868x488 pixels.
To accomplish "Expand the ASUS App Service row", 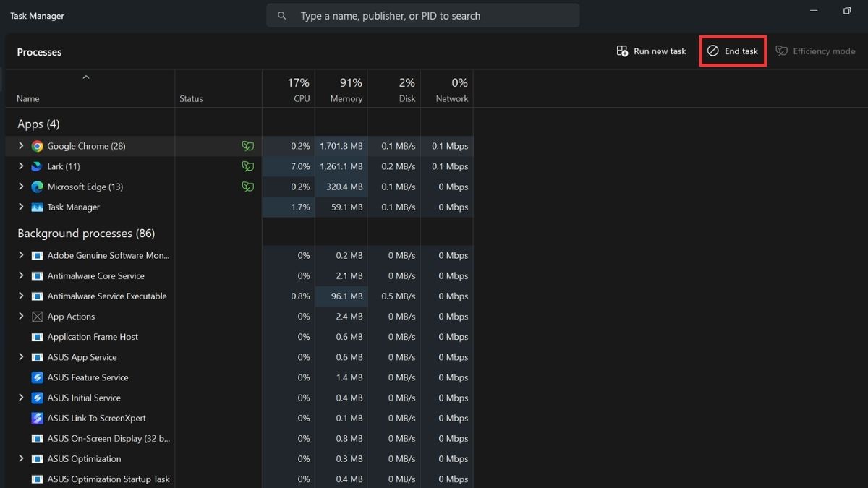I will [x=21, y=357].
